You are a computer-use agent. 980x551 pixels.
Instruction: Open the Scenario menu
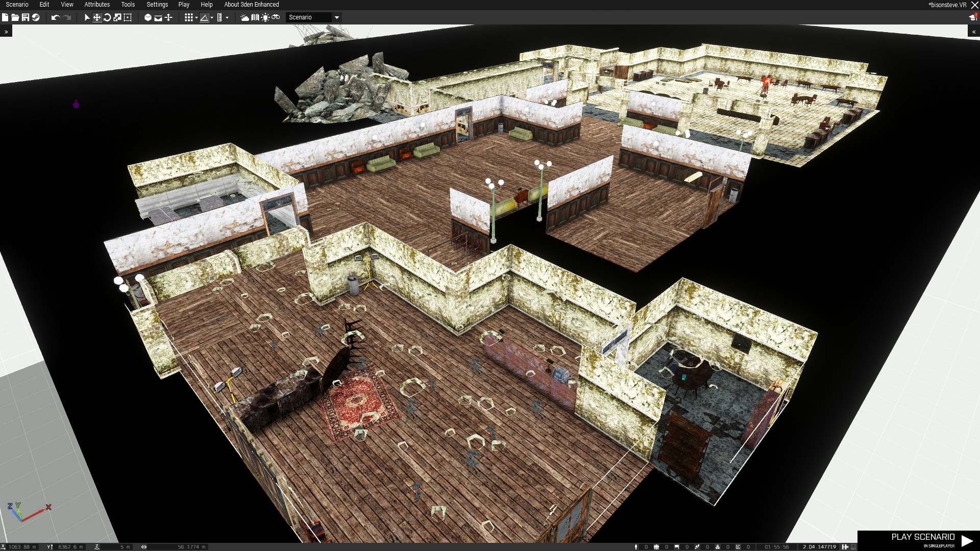[17, 5]
